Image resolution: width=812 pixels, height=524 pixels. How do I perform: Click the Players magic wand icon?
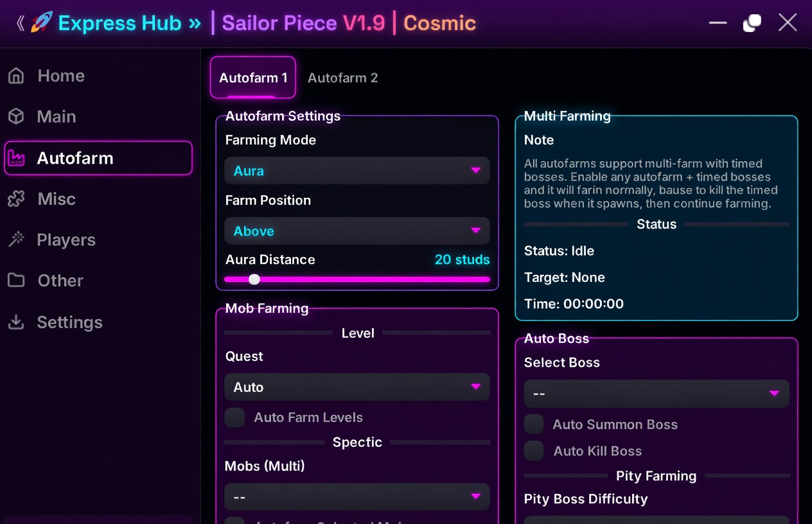coord(16,240)
